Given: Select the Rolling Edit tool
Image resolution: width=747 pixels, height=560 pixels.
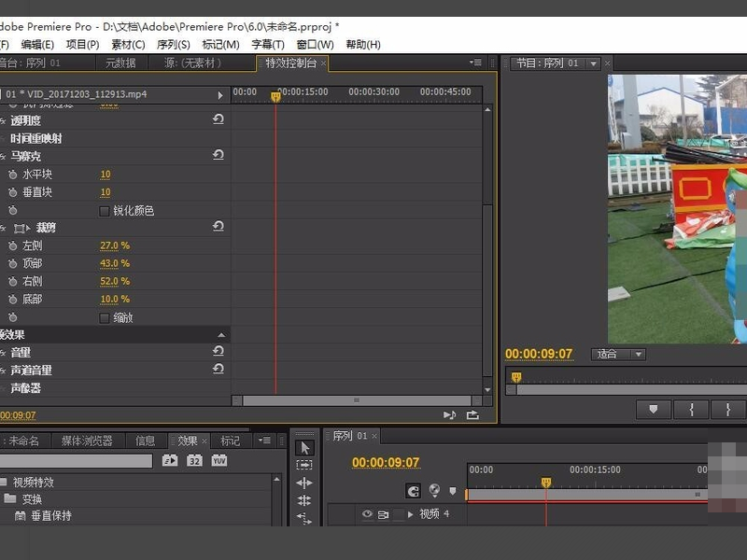Looking at the screenshot, I should click(304, 500).
